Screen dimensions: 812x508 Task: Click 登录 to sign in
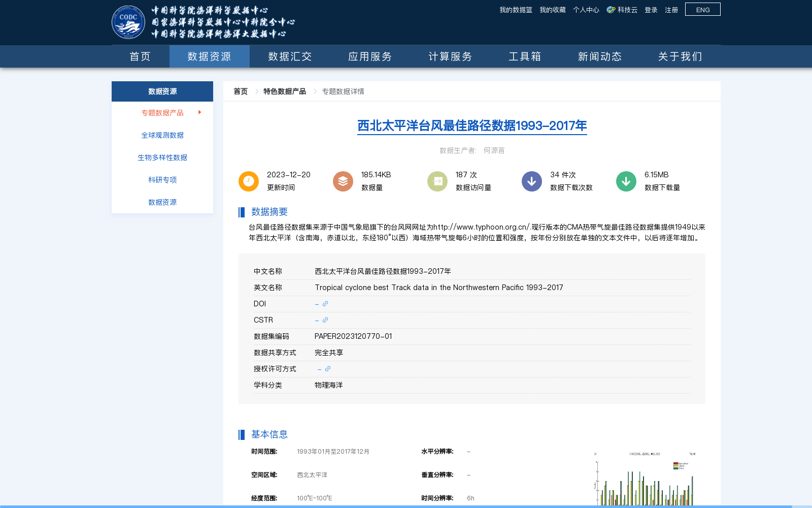tap(651, 9)
